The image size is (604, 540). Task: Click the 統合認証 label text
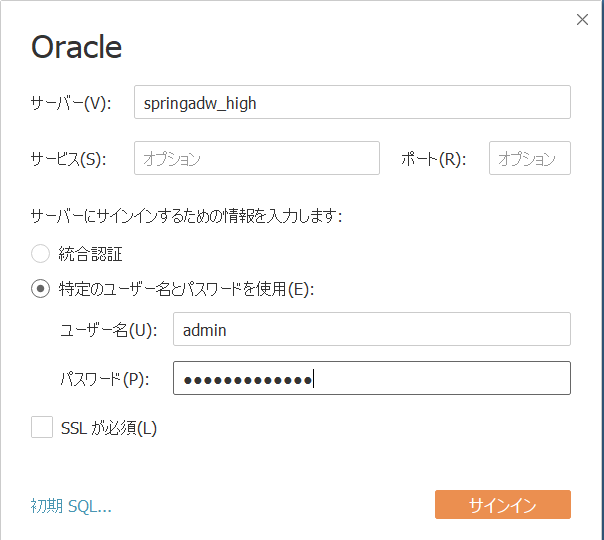(x=91, y=254)
